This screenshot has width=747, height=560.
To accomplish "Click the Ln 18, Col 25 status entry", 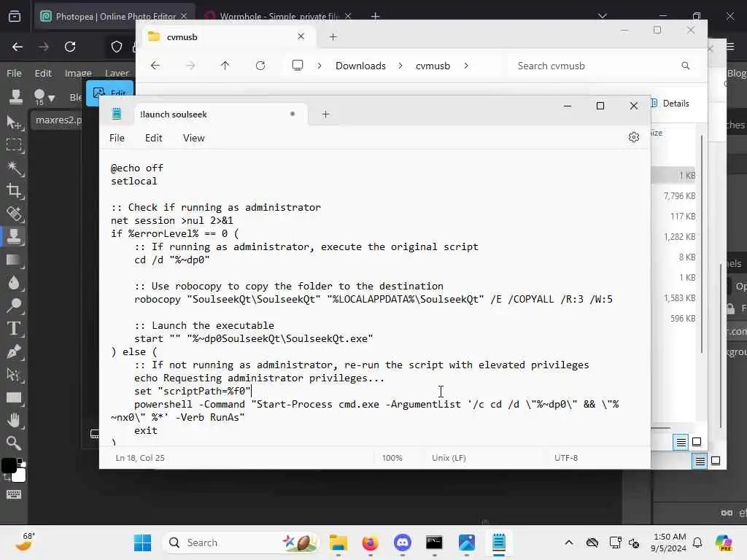I will [x=140, y=458].
